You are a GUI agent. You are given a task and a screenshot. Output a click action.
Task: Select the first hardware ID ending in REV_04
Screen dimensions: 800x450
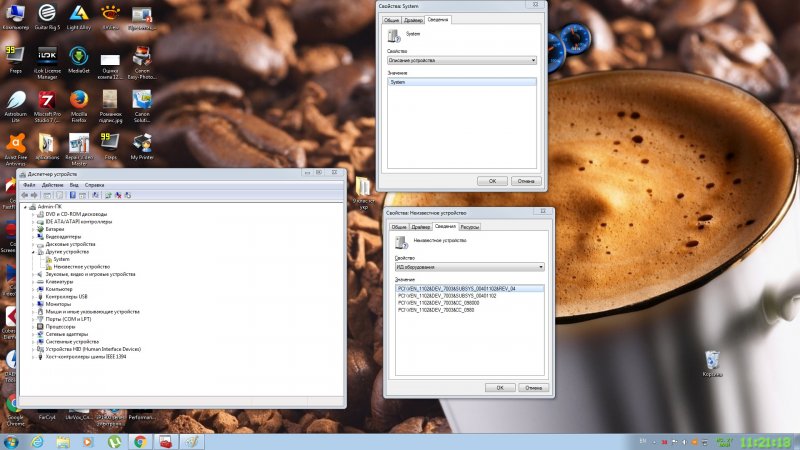point(456,288)
